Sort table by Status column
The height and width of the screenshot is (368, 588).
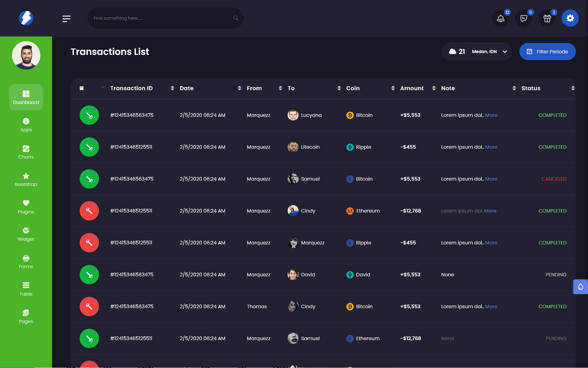(531, 88)
